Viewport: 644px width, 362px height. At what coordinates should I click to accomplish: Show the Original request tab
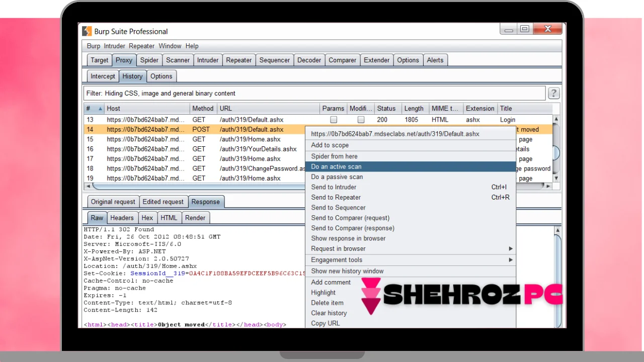tap(113, 202)
